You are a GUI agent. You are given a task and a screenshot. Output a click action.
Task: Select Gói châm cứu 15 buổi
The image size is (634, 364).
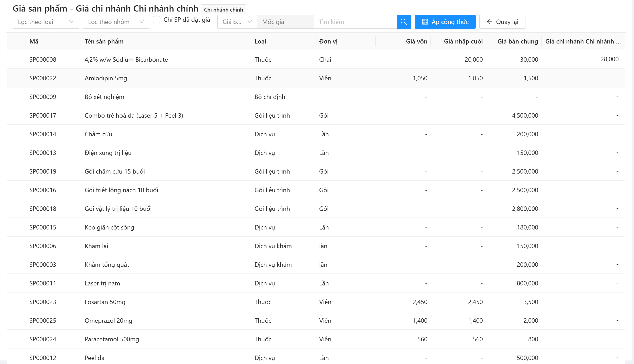coord(115,171)
